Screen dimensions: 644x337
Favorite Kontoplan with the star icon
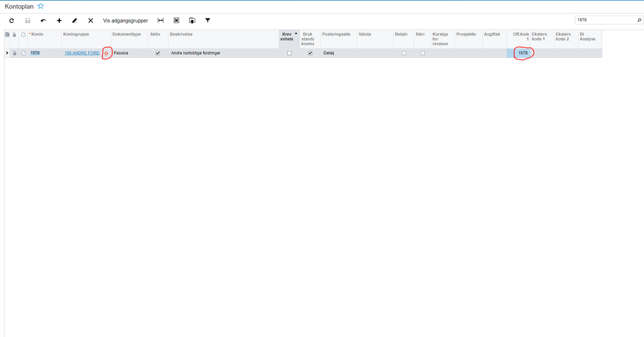(x=41, y=6)
